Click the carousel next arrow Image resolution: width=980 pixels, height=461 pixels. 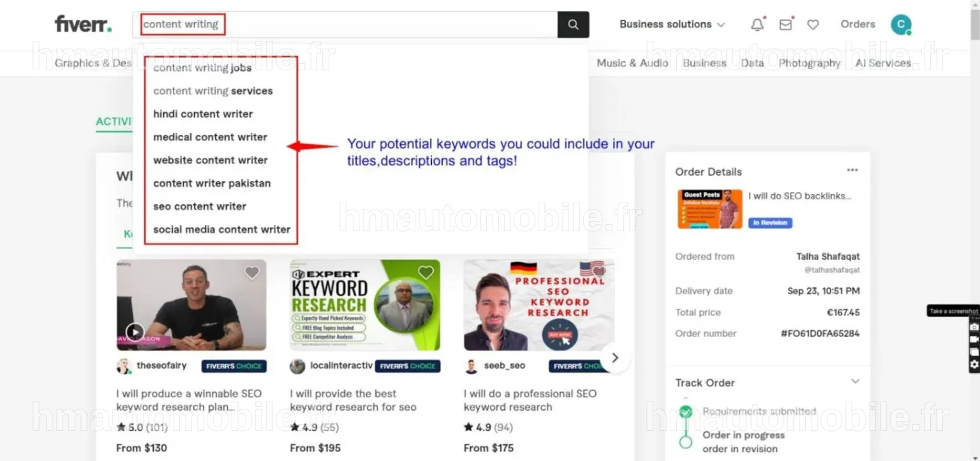tap(614, 358)
